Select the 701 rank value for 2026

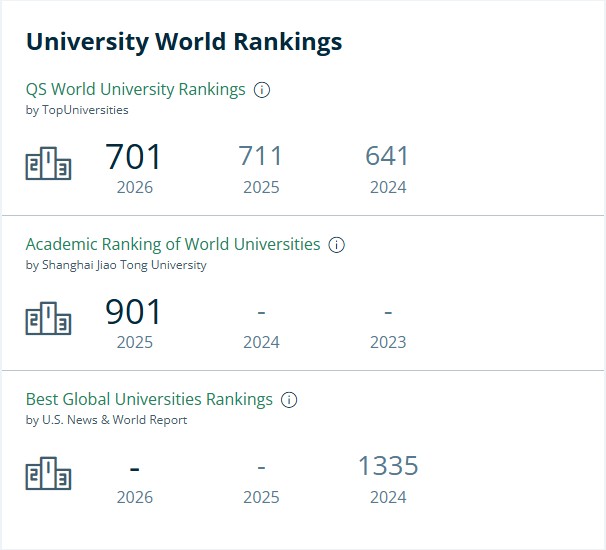point(133,157)
